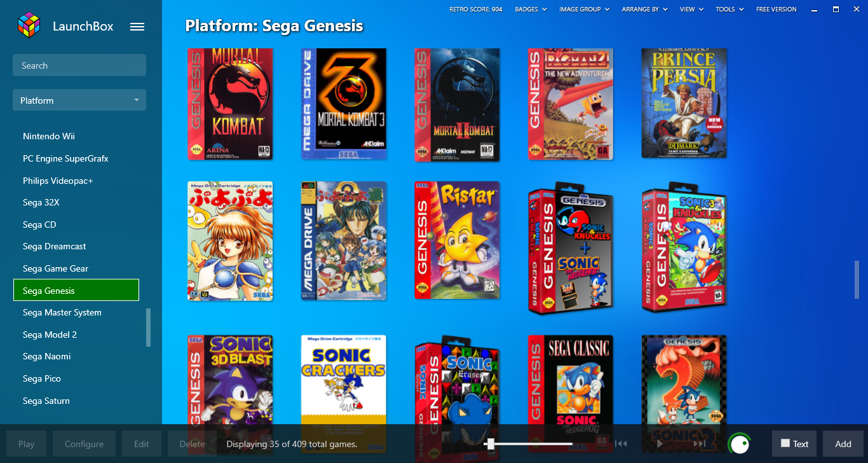Click the circular green progress indicator icon
Screen dimensions: 868x463
coord(739,444)
